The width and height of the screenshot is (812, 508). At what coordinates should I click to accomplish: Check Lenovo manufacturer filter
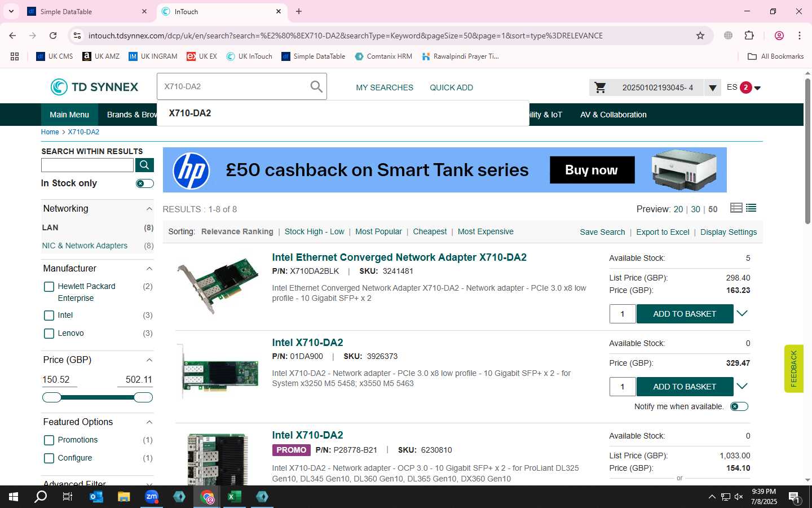click(x=49, y=334)
